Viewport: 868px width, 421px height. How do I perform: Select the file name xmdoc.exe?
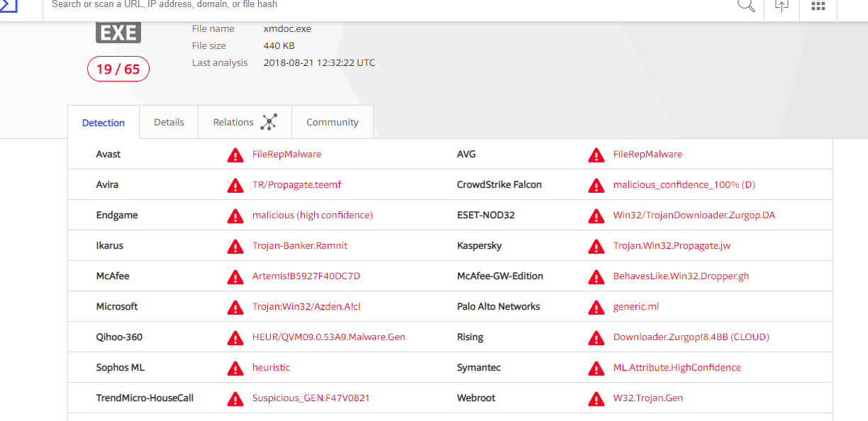pyautogui.click(x=287, y=29)
